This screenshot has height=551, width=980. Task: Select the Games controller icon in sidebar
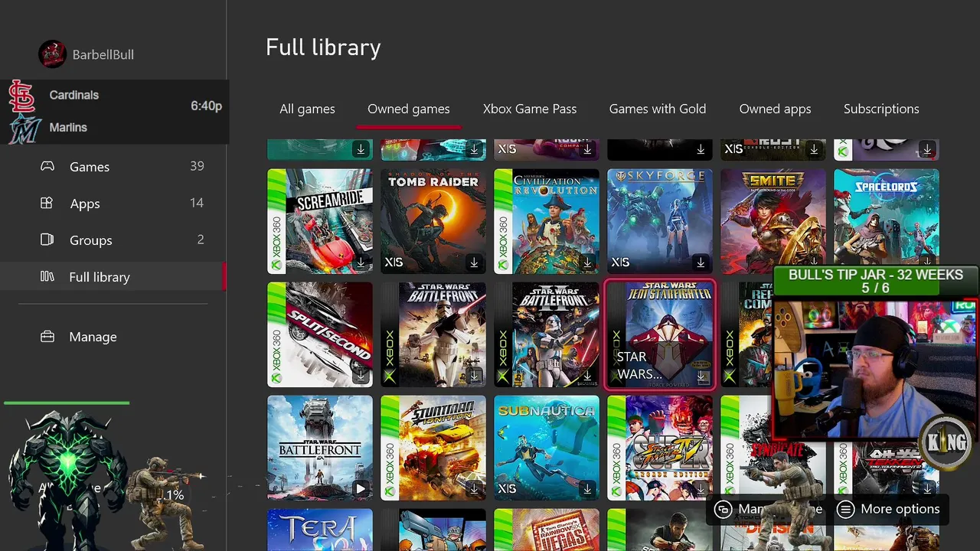(x=47, y=166)
